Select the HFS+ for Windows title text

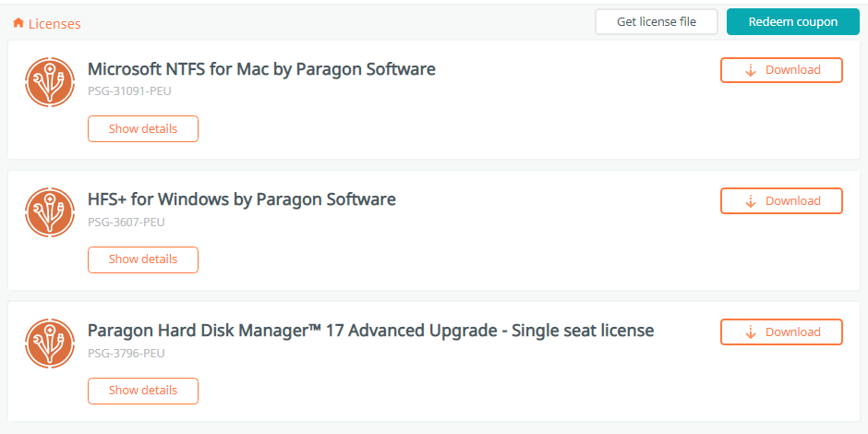click(242, 199)
